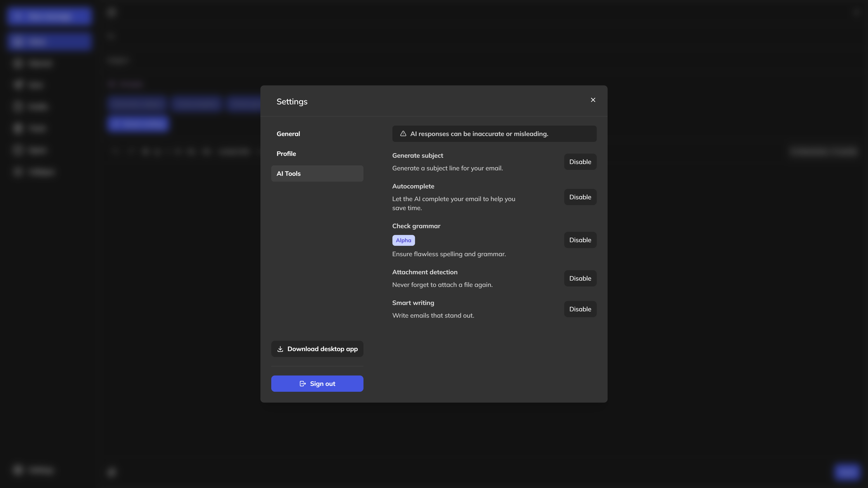Disable the Check grammar feature
This screenshot has width=868, height=488.
coord(580,239)
